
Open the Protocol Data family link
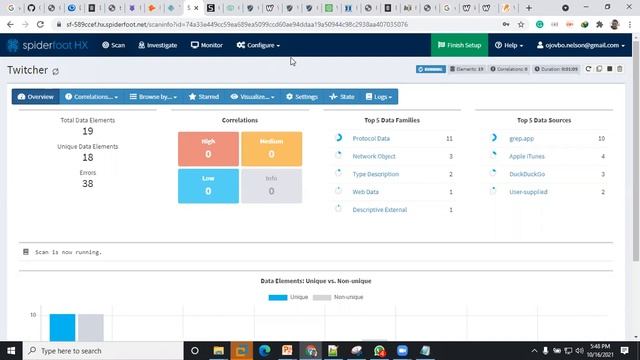371,138
